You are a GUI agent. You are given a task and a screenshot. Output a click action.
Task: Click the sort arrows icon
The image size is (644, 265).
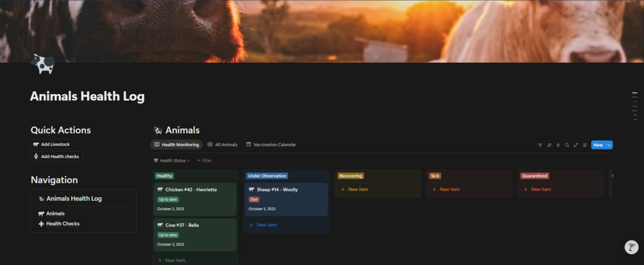click(549, 145)
